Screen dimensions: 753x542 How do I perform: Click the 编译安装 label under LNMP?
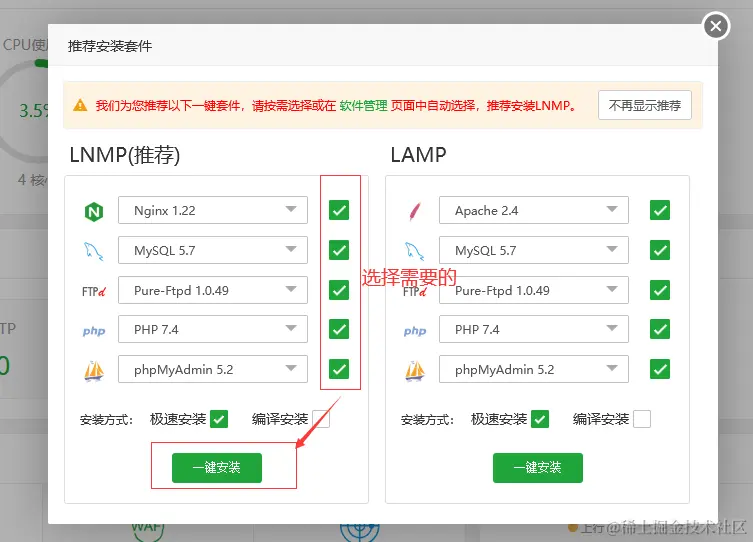(280, 419)
